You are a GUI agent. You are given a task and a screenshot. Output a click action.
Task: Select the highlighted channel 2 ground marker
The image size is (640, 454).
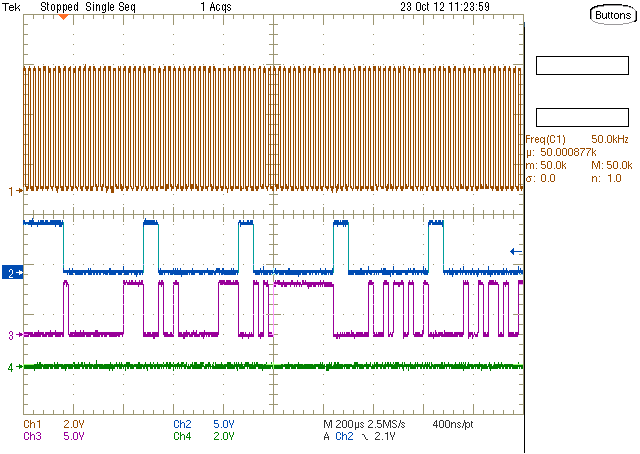point(13,272)
